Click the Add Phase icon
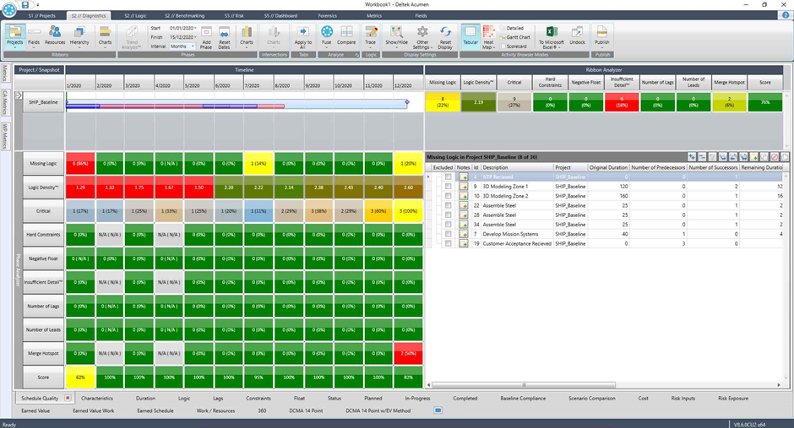Image resolution: width=794 pixels, height=428 pixels. pos(206,37)
